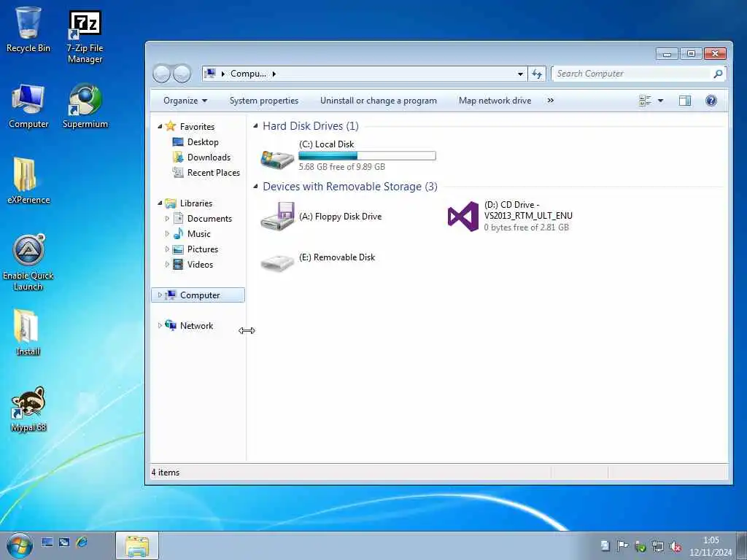Click System properties in toolbar

pyautogui.click(x=264, y=101)
